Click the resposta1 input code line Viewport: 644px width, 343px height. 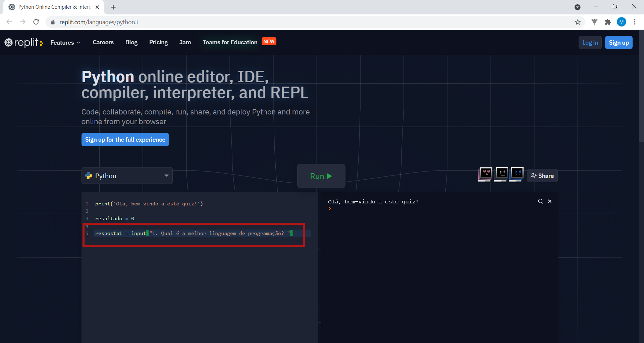coord(194,233)
